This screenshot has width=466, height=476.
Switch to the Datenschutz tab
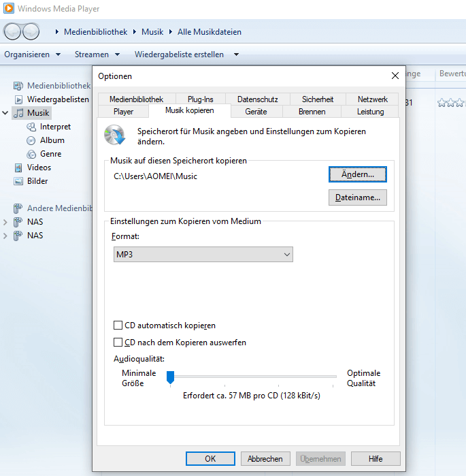pos(257,99)
